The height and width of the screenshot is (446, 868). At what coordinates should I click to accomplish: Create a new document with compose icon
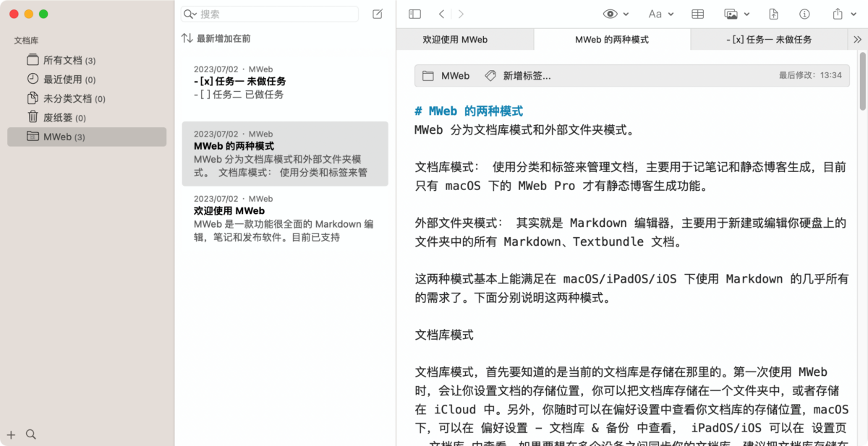(x=378, y=14)
